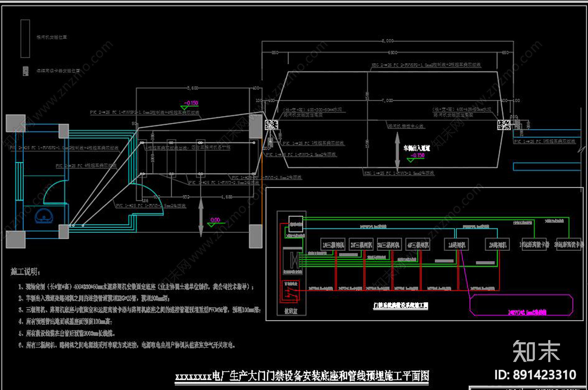Click construction note 6 line
Screen dimensions: 588x390
click(x=126, y=345)
